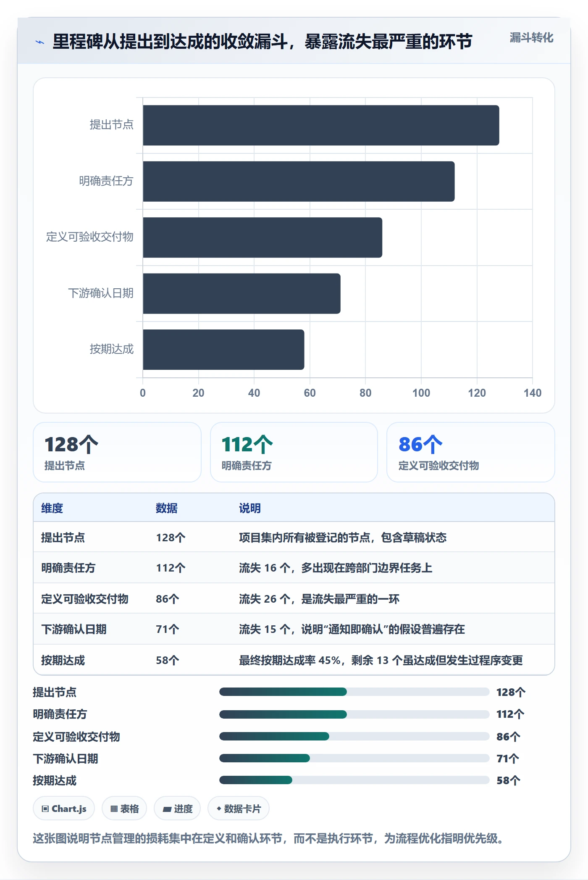
Task: Click the text starting 流失 15 个
Action: [352, 629]
